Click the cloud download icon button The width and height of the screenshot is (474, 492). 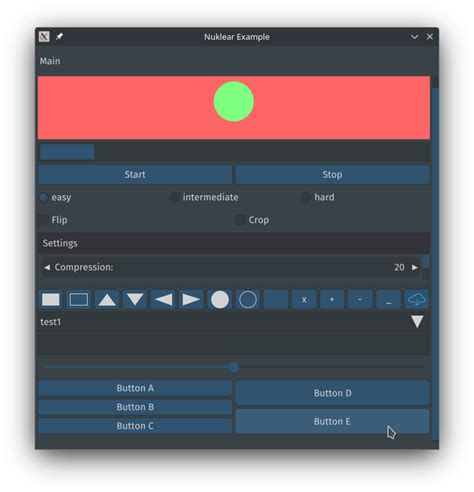(x=417, y=300)
